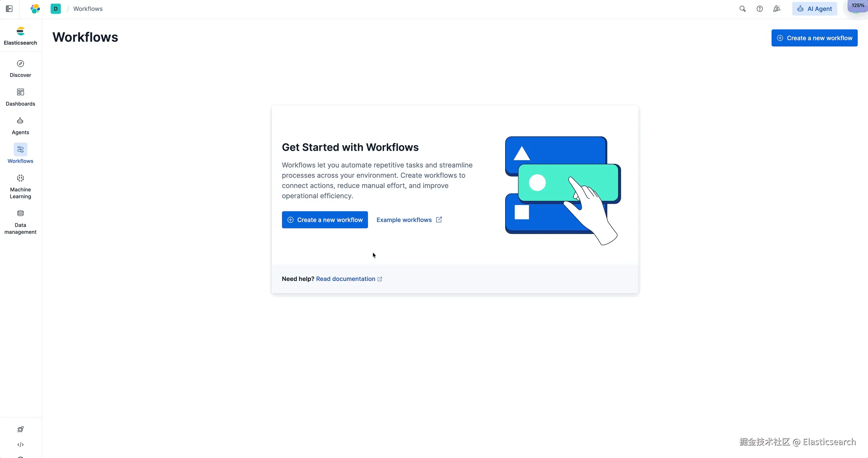Screen dimensions: 868x458
Task: Open the newsfeed celebration icon
Action: click(777, 9)
